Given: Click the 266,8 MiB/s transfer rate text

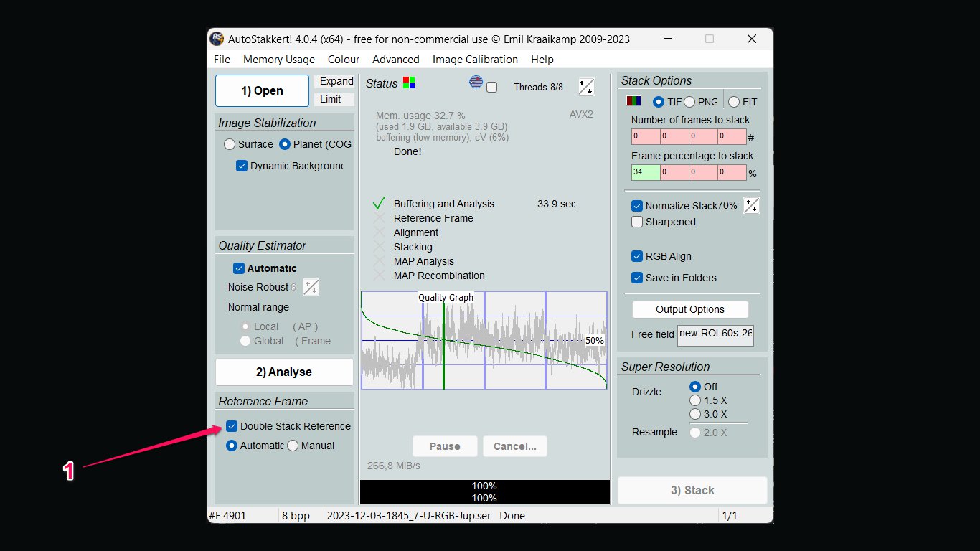Looking at the screenshot, I should [394, 466].
